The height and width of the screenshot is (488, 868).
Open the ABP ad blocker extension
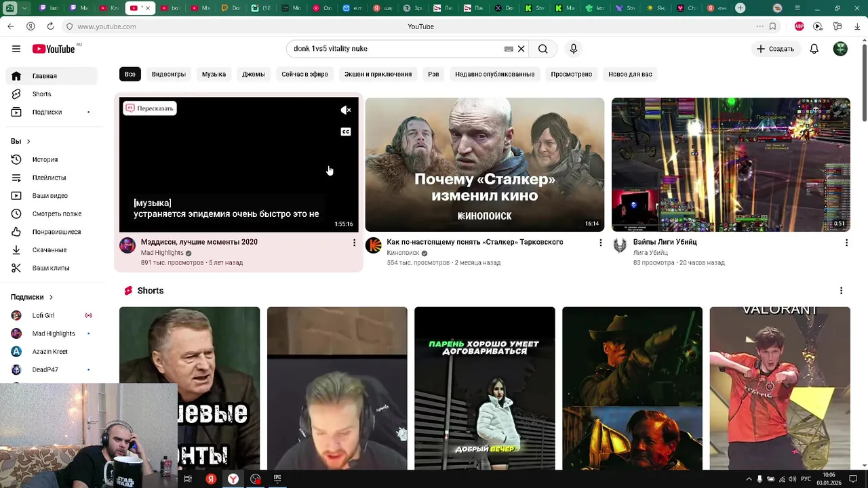pyautogui.click(x=800, y=26)
